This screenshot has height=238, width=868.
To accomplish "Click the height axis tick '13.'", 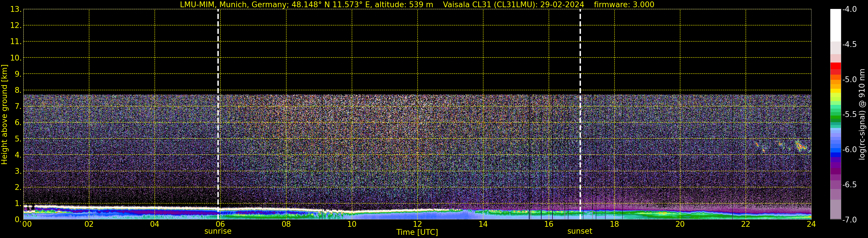I will coord(16,9).
